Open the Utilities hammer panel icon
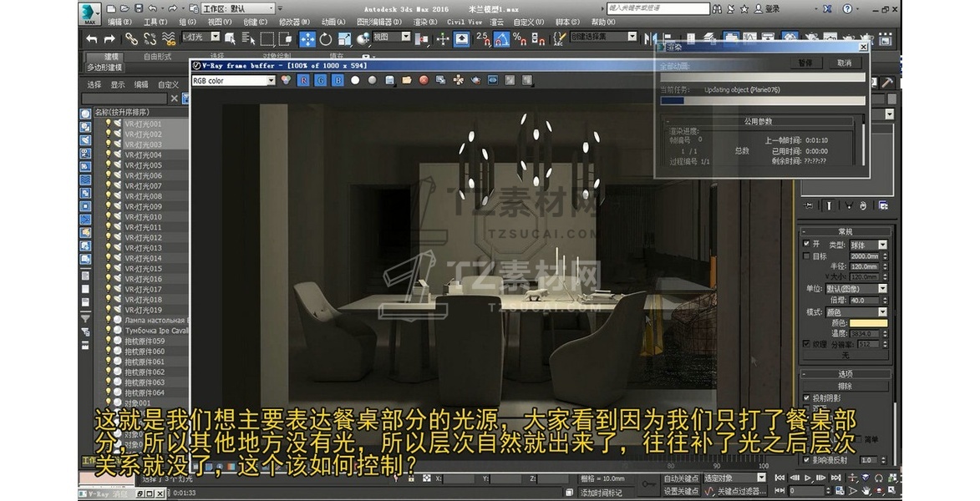The width and height of the screenshot is (980, 501). click(887, 83)
